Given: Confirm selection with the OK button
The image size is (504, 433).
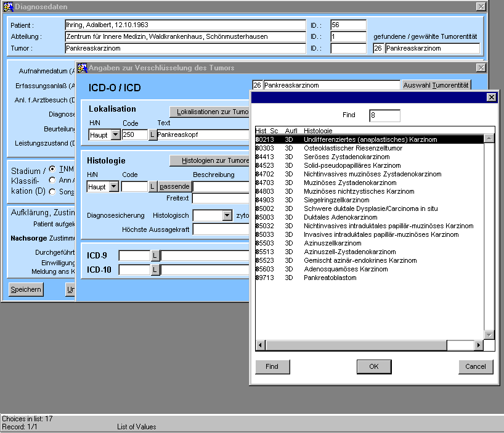Looking at the screenshot, I should click(x=373, y=366).
